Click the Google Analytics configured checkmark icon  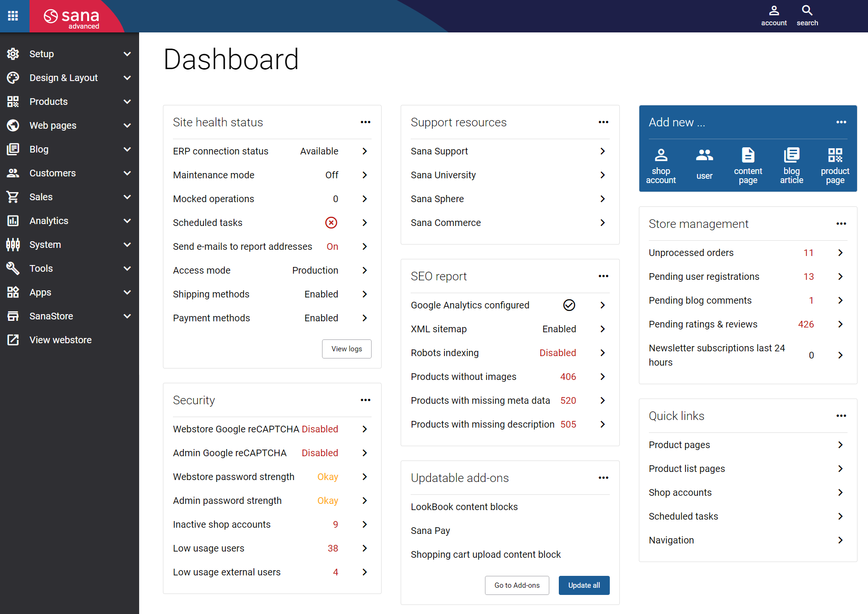[569, 305]
